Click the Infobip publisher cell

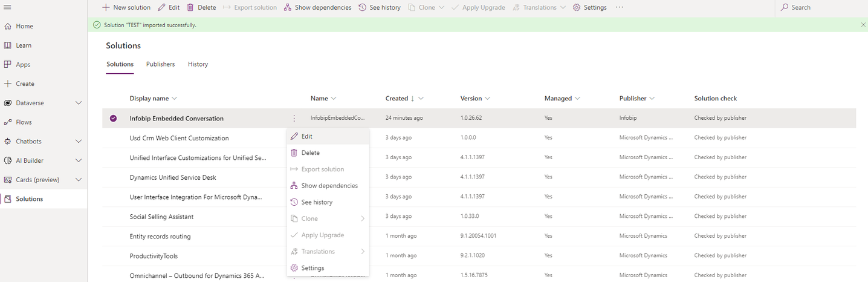coord(629,118)
